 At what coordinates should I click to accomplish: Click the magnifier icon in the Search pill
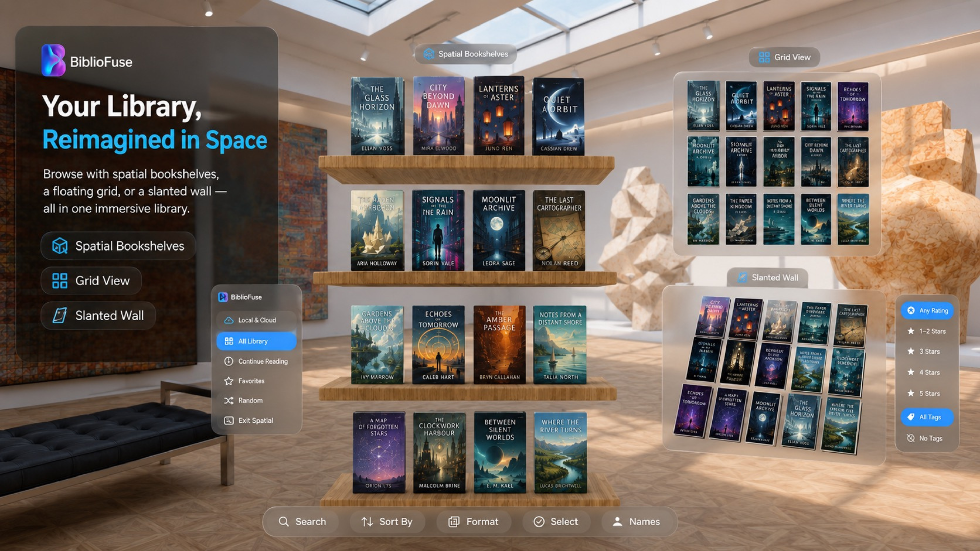(x=284, y=521)
